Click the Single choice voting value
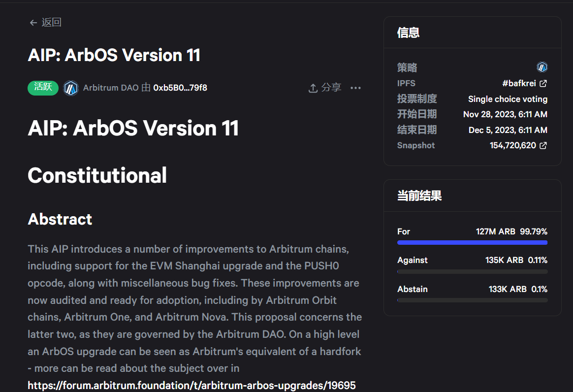 point(508,99)
